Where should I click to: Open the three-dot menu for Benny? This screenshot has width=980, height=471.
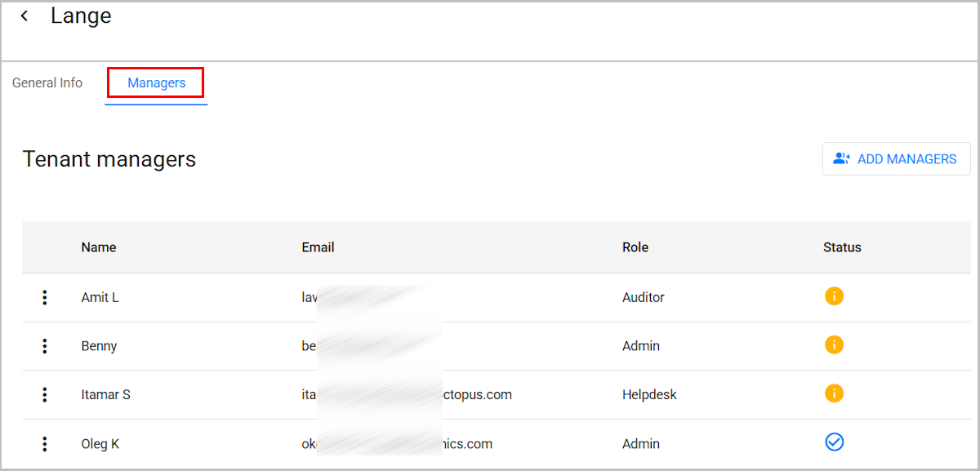[x=45, y=346]
